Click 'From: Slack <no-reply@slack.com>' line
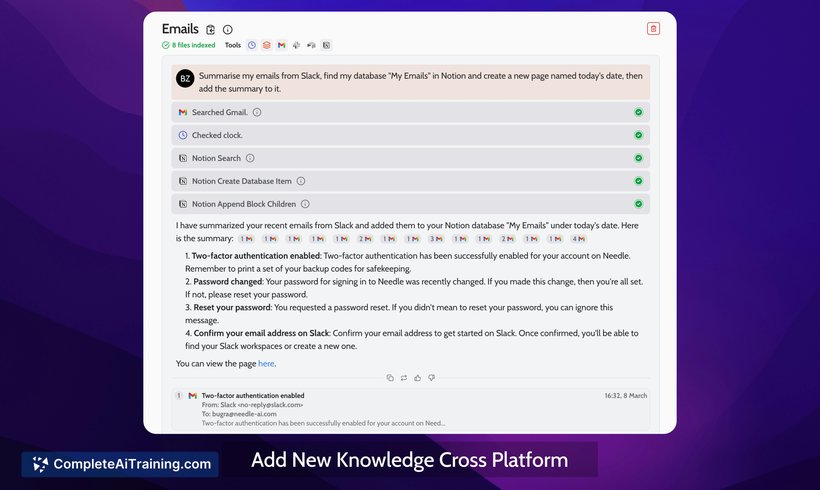The height and width of the screenshot is (490, 820). tap(252, 405)
